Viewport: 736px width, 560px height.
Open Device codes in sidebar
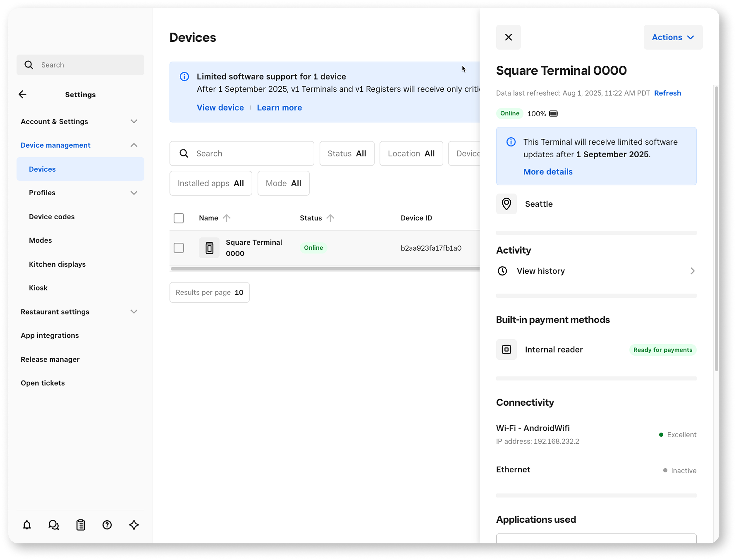52,217
